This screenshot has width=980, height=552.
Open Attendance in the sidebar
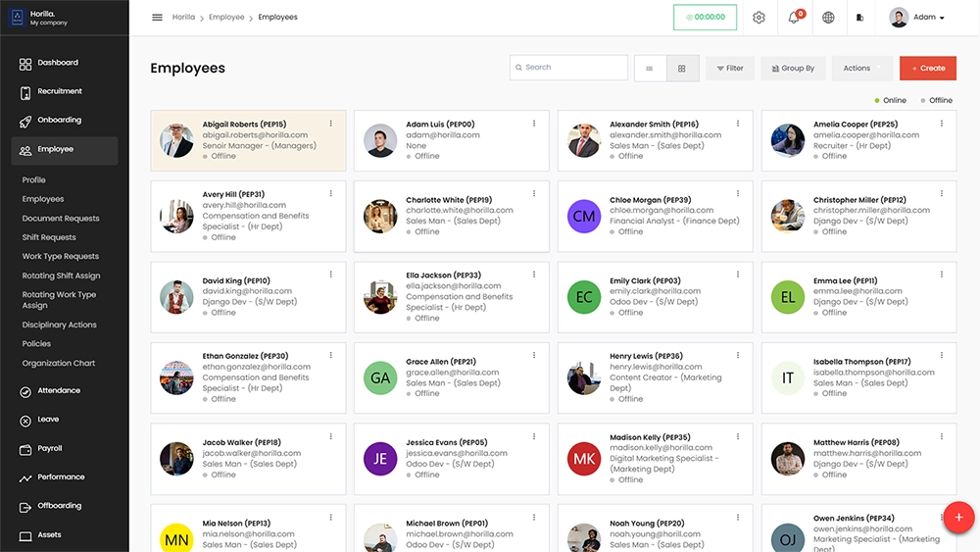click(x=59, y=390)
